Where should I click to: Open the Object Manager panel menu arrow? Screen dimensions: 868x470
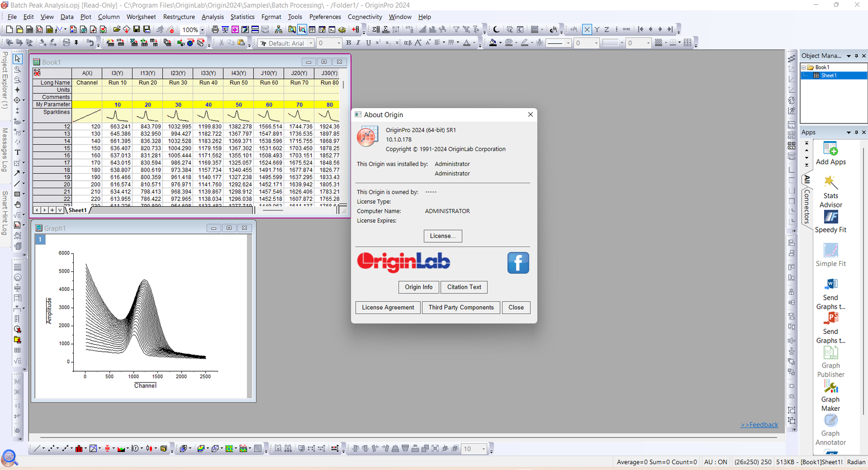click(849, 55)
